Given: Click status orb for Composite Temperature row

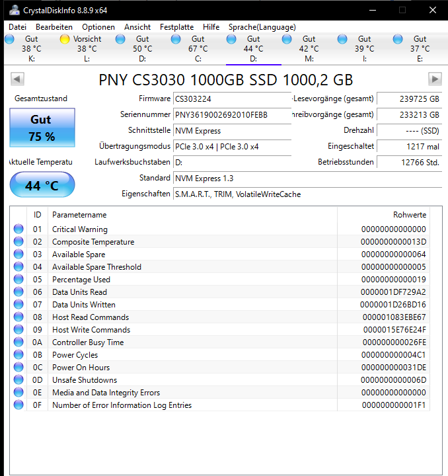Looking at the screenshot, I should [19, 242].
